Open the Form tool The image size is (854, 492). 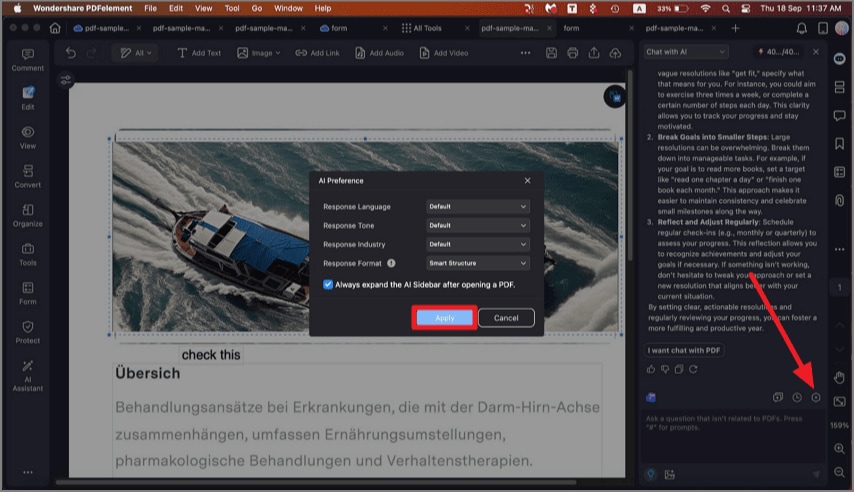point(28,293)
